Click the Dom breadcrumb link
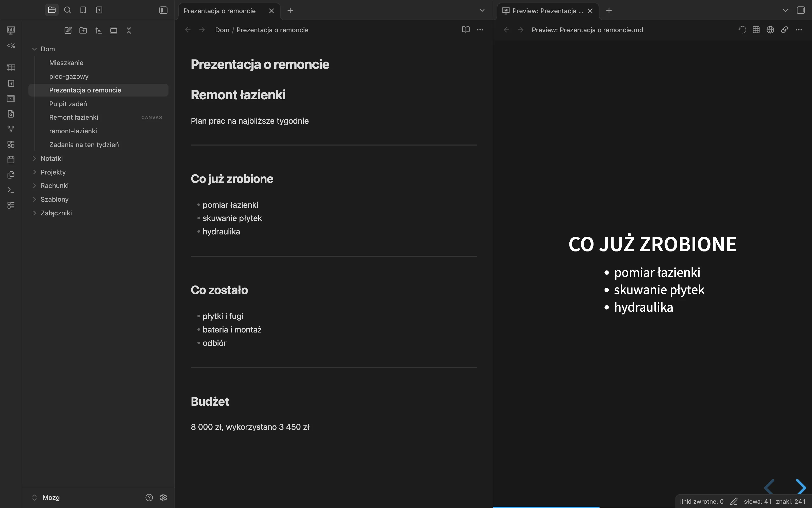812x508 pixels. pyautogui.click(x=222, y=30)
